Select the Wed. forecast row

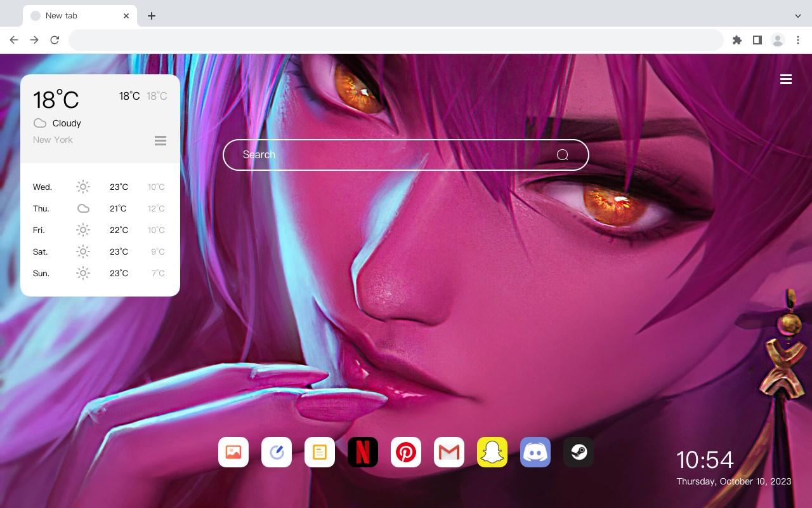[100, 187]
